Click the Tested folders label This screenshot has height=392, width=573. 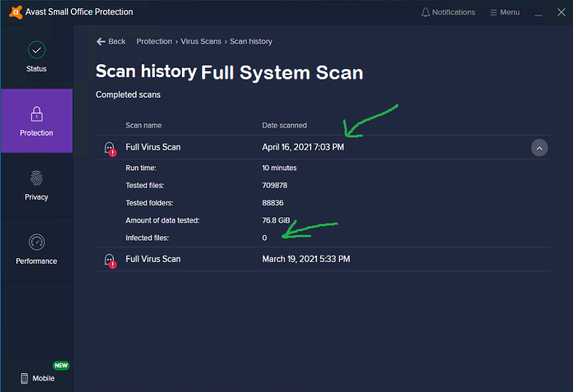150,203
